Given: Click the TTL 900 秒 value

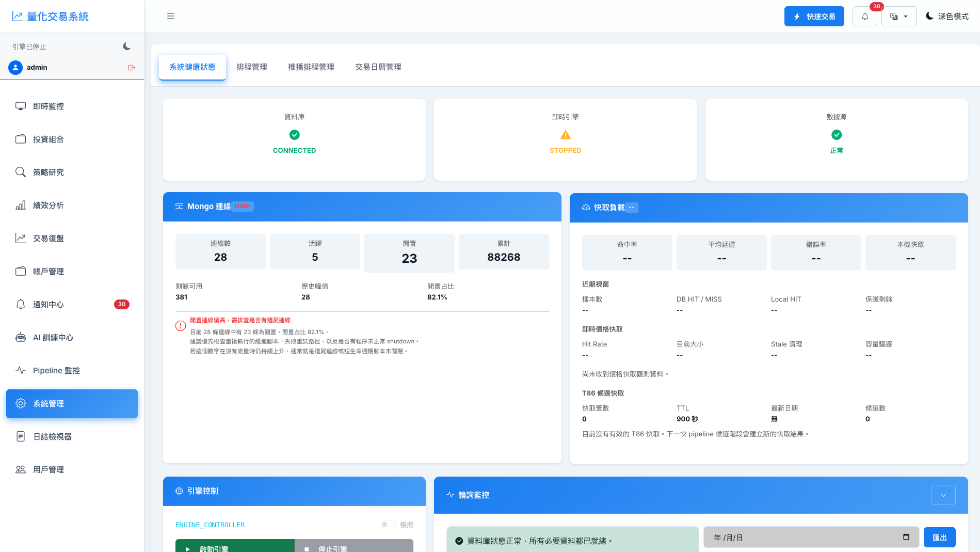Looking at the screenshot, I should tap(687, 419).
